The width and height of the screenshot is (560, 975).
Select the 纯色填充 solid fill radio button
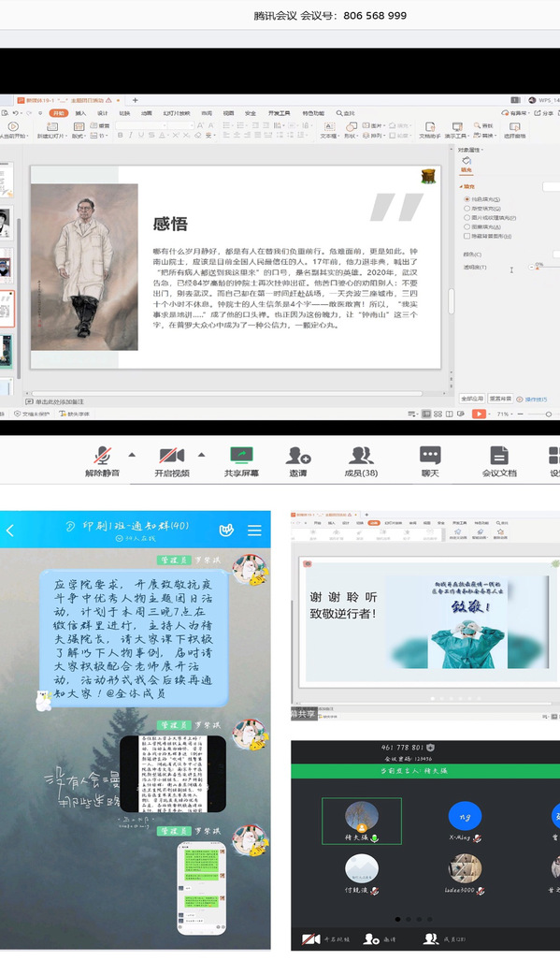coord(467,199)
